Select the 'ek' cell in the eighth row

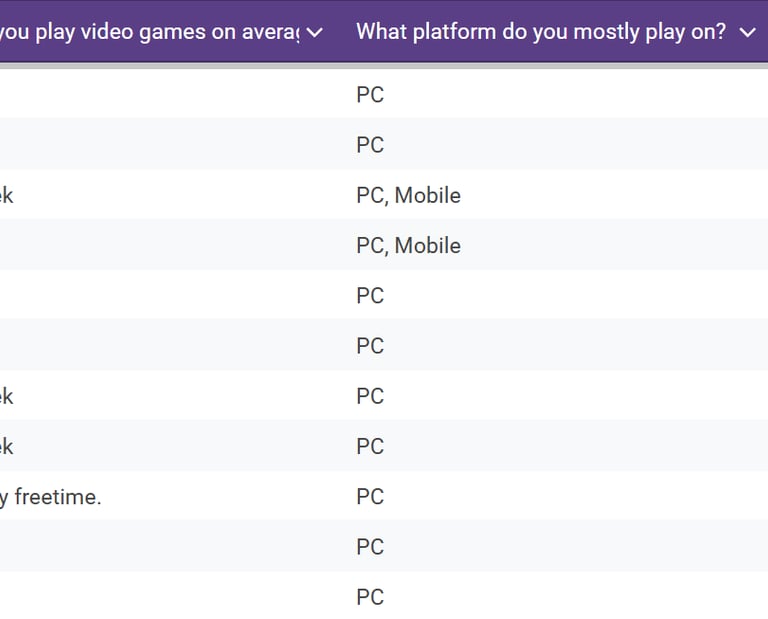click(8, 446)
